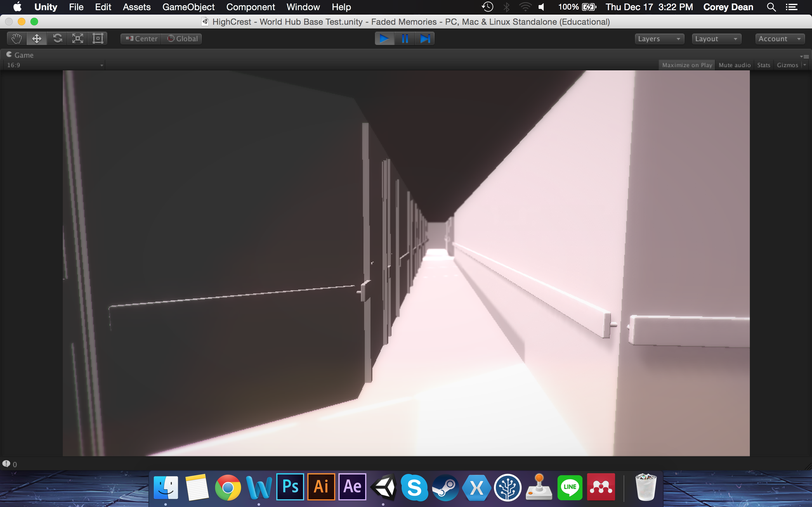This screenshot has width=812, height=507.
Task: Show the Stats overlay
Action: point(763,65)
